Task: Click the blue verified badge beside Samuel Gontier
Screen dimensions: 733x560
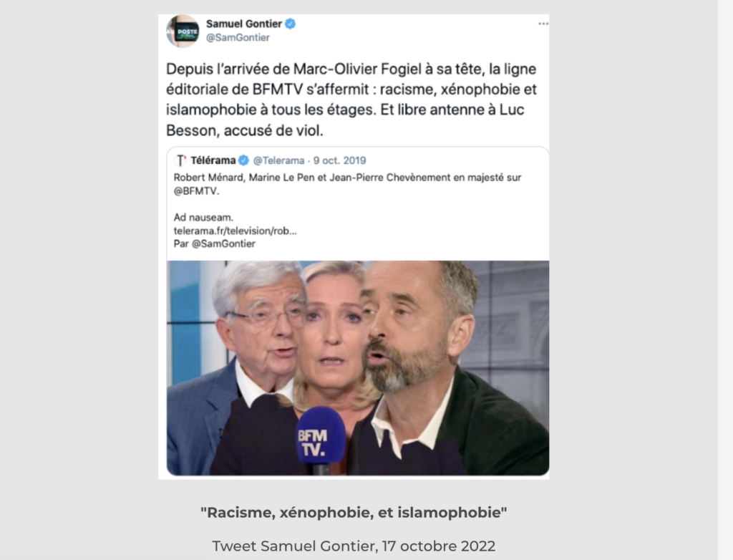Action: [291, 24]
